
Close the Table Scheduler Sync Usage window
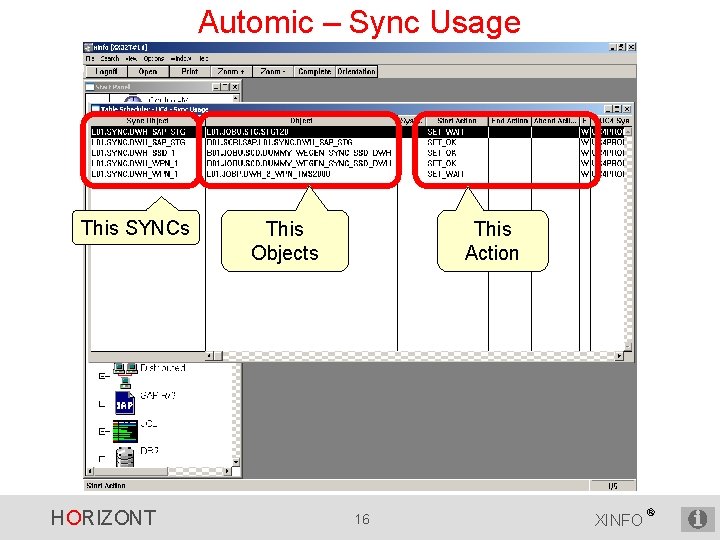point(627,109)
